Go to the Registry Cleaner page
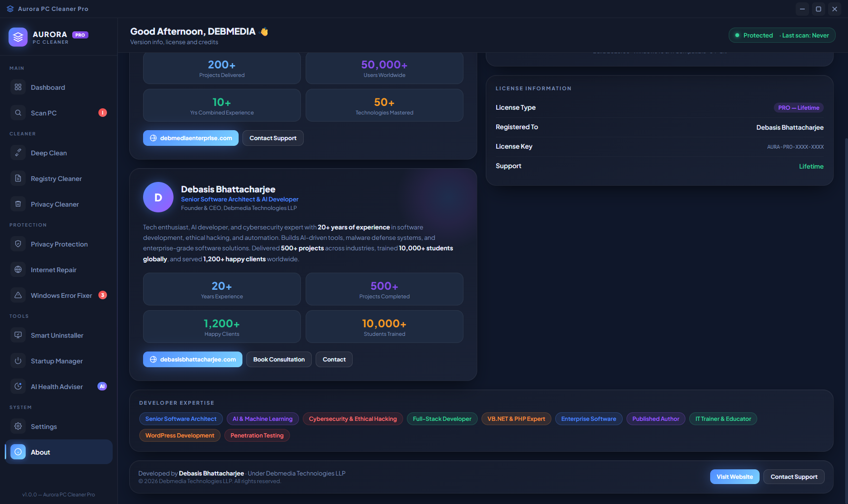The image size is (848, 504). click(59, 178)
